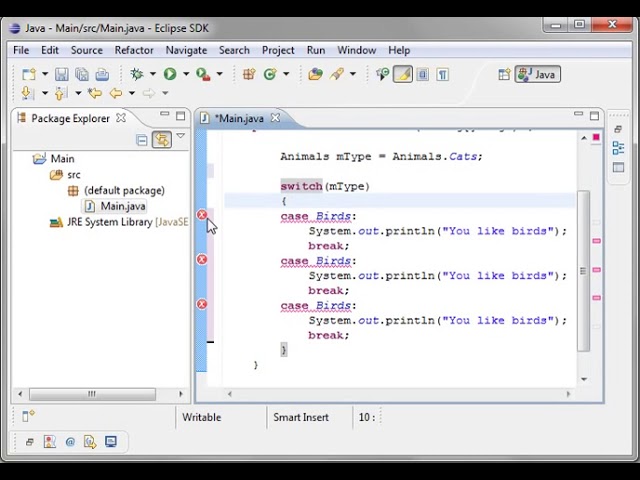Screen dimensions: 640x480
Task: Click red error indicator atop overview ruler
Action: point(596,137)
